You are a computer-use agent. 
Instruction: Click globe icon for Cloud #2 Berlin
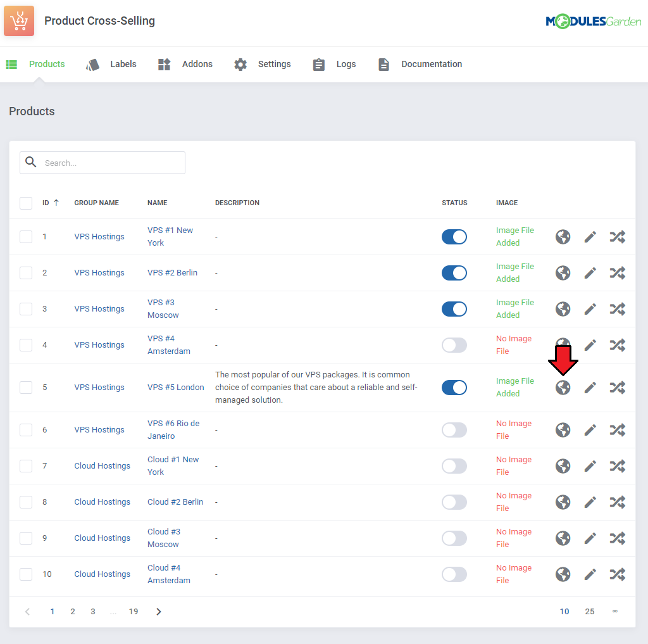(x=563, y=502)
